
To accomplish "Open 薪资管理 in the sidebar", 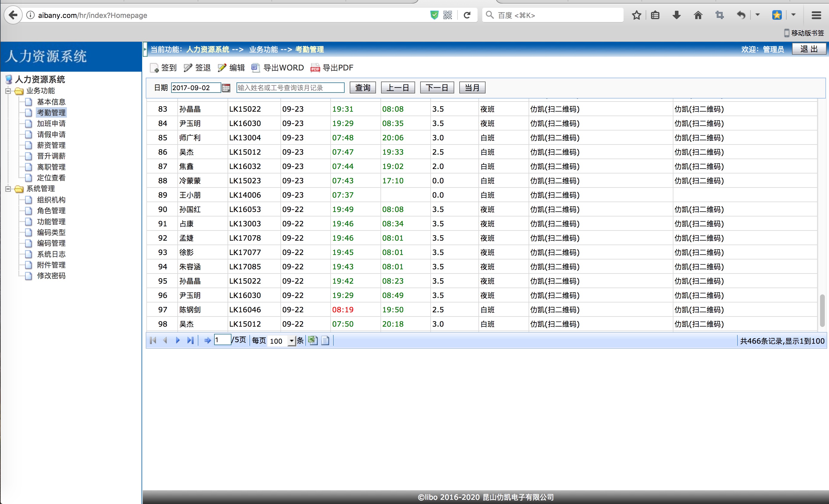I will (x=51, y=145).
